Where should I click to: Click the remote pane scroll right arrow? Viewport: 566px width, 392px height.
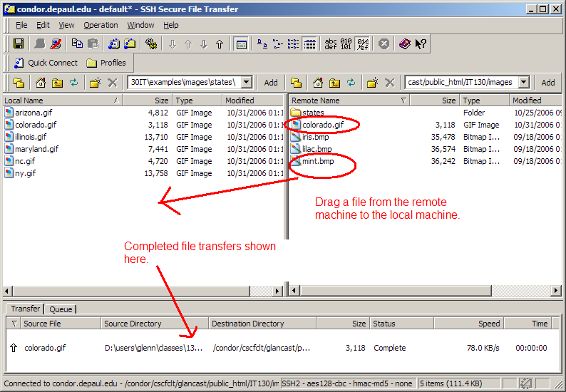coord(556,290)
